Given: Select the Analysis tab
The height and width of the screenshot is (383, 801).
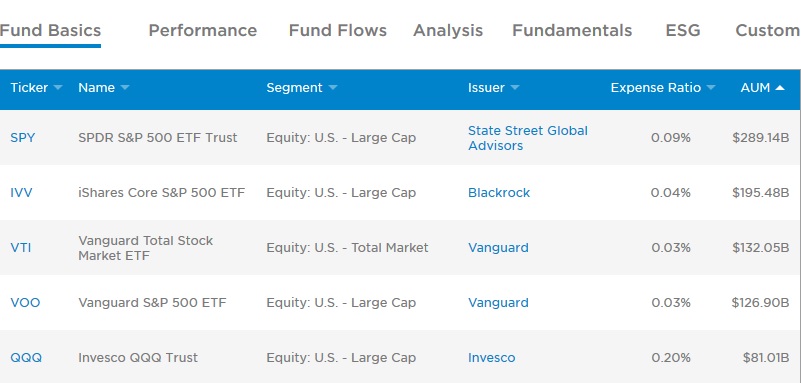Looking at the screenshot, I should point(448,31).
